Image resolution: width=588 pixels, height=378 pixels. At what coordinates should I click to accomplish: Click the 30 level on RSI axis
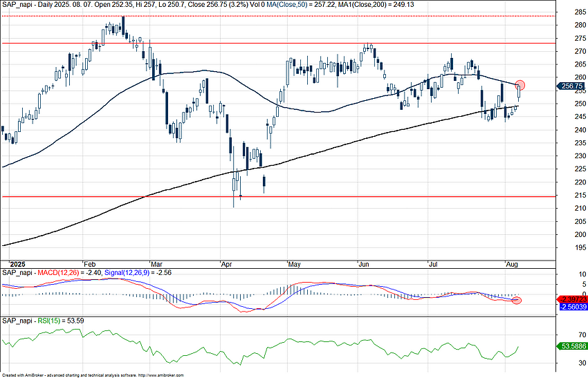pyautogui.click(x=582, y=363)
